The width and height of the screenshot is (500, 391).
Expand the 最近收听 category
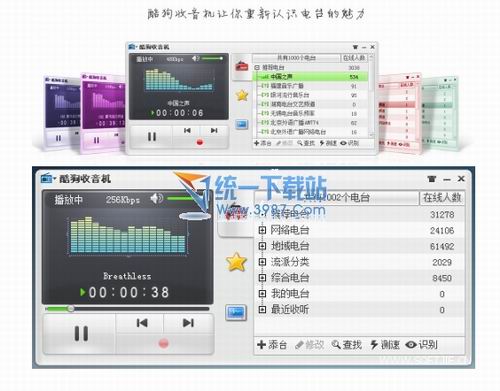click(x=262, y=310)
